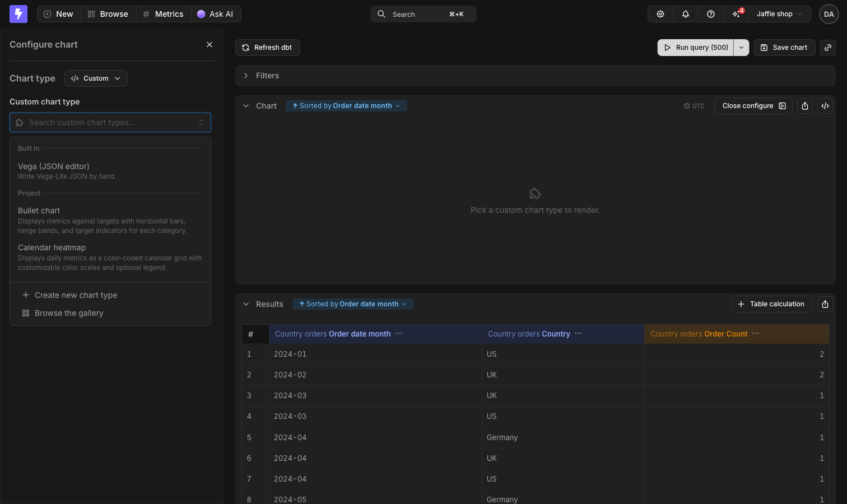Select Calendar heatmap custom type
Viewport: 847px width, 504px height.
click(x=110, y=257)
